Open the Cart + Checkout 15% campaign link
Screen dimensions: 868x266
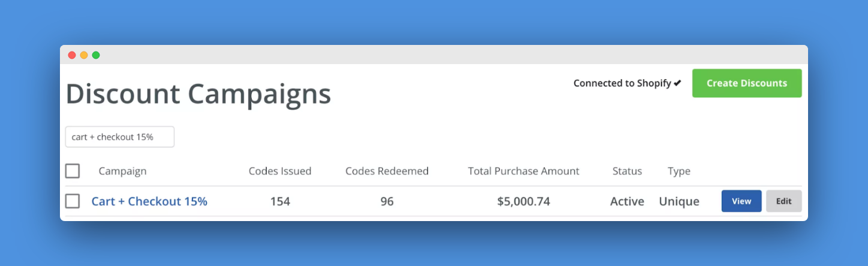[149, 201]
